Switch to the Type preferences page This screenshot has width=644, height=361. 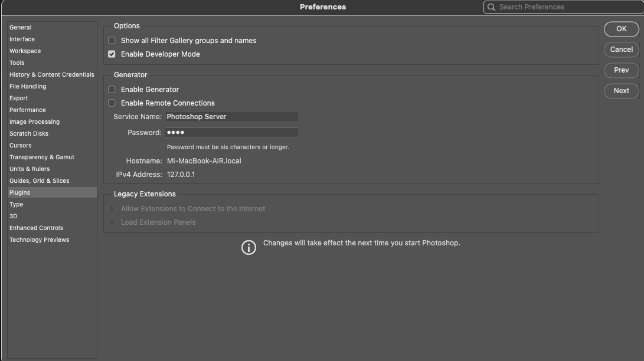[16, 204]
